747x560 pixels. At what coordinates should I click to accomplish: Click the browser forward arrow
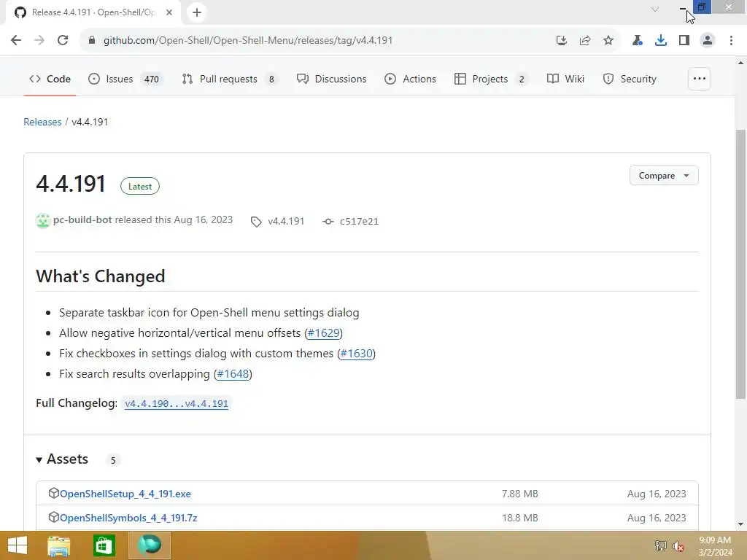pos(39,41)
